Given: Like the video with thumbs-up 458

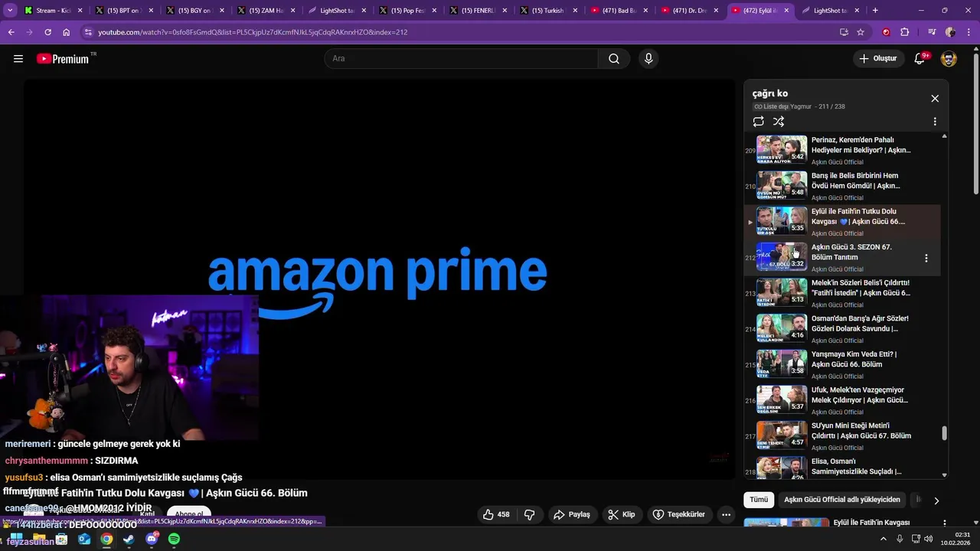Looking at the screenshot, I should coord(496,515).
